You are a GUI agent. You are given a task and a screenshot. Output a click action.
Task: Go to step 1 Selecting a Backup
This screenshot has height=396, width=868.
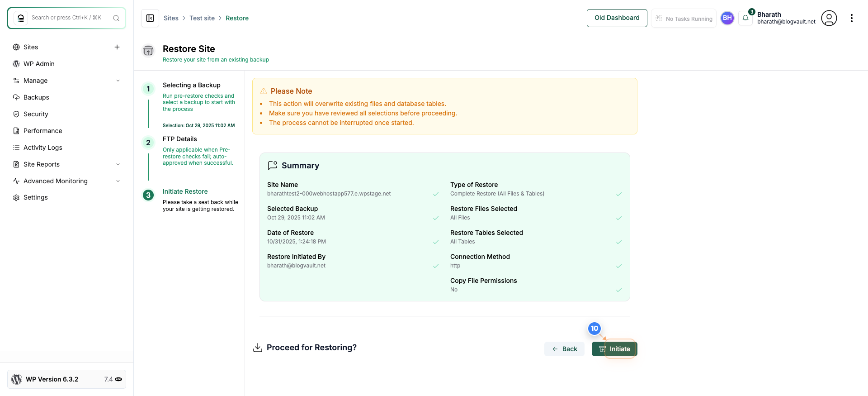click(192, 85)
